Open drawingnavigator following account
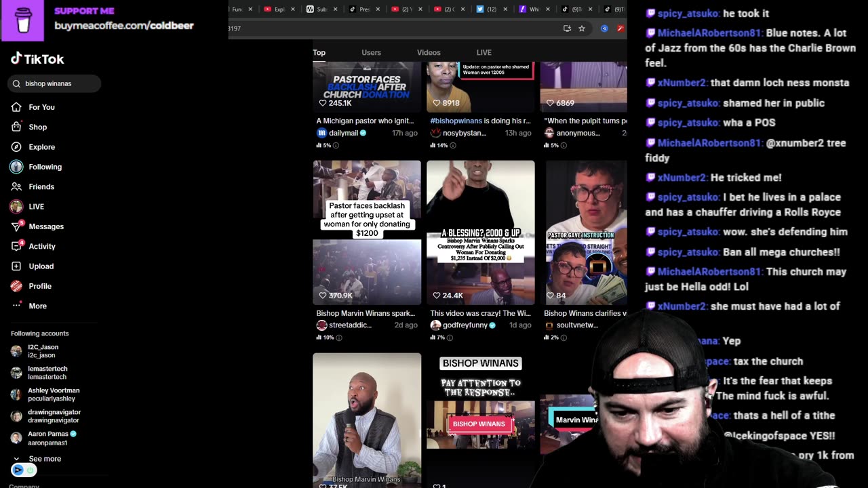This screenshot has height=488, width=868. [45, 416]
